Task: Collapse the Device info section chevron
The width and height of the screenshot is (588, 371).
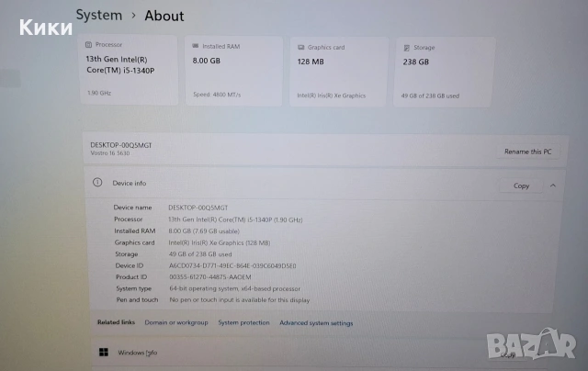Action: [553, 185]
